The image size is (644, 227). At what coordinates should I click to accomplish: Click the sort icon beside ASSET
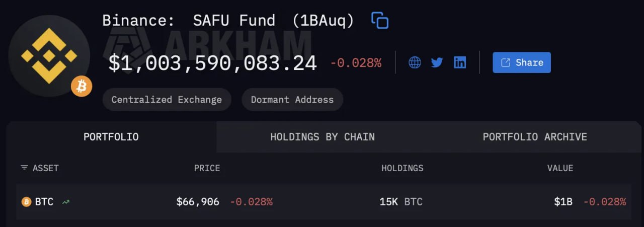pos(24,168)
